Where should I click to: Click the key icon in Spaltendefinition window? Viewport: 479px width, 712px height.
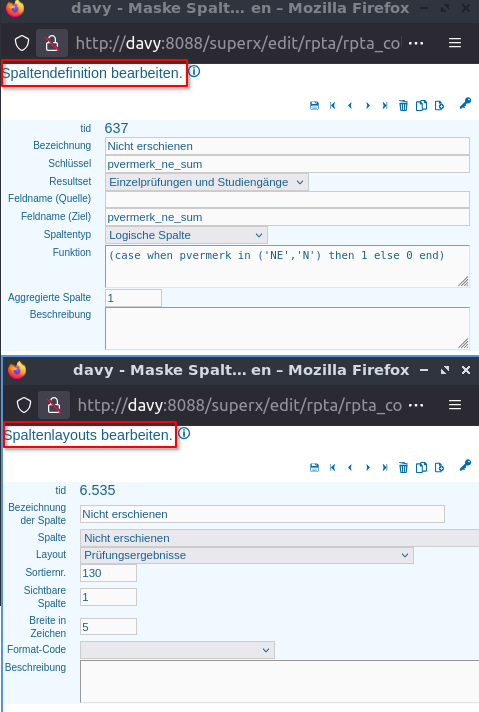(x=465, y=104)
